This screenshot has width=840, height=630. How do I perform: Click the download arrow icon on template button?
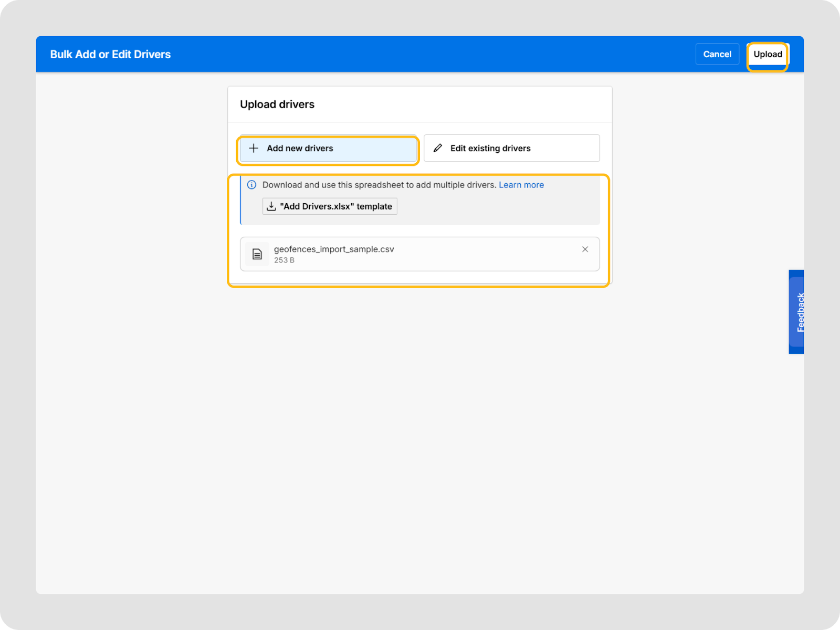pyautogui.click(x=271, y=206)
